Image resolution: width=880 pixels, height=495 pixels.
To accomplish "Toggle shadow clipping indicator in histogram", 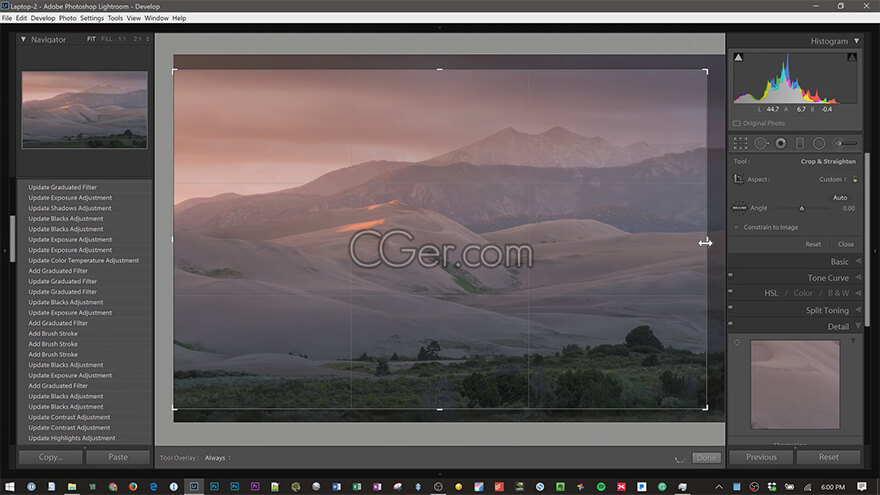I will pos(739,57).
